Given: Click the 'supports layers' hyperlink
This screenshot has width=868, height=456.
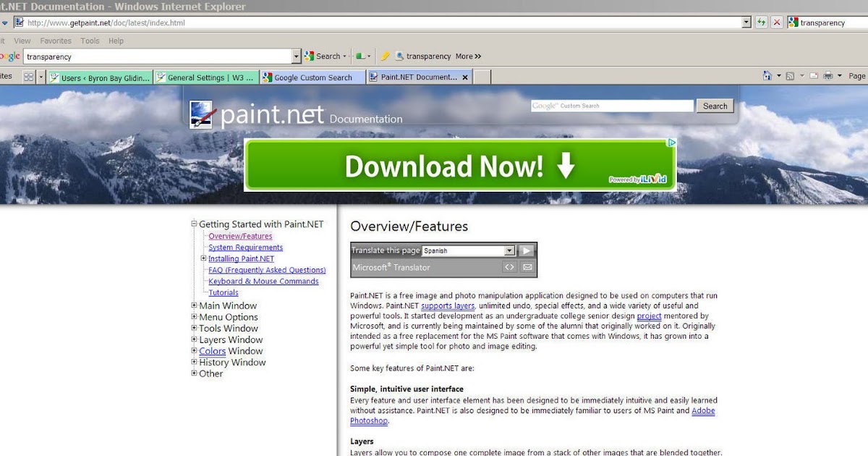Looking at the screenshot, I should (448, 306).
